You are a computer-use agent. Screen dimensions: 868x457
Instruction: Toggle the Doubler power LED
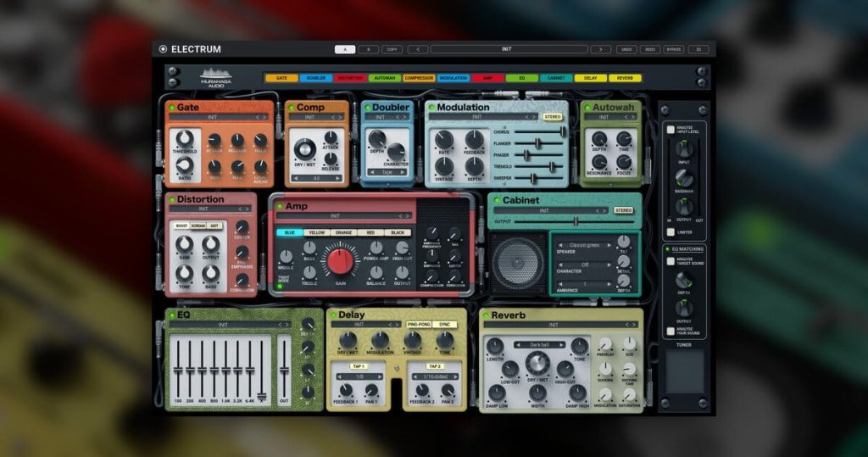[x=367, y=108]
